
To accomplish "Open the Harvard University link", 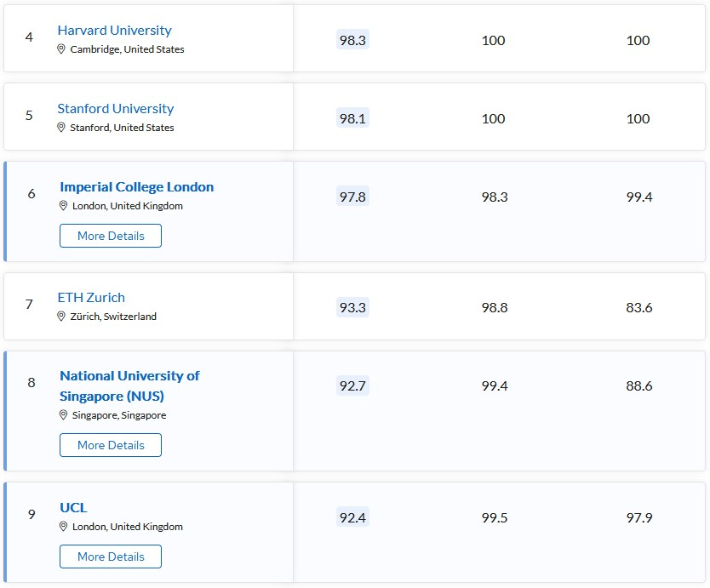I will [x=115, y=31].
